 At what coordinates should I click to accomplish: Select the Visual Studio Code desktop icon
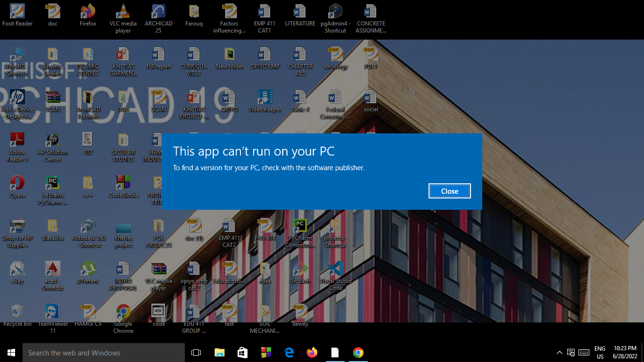pyautogui.click(x=335, y=276)
